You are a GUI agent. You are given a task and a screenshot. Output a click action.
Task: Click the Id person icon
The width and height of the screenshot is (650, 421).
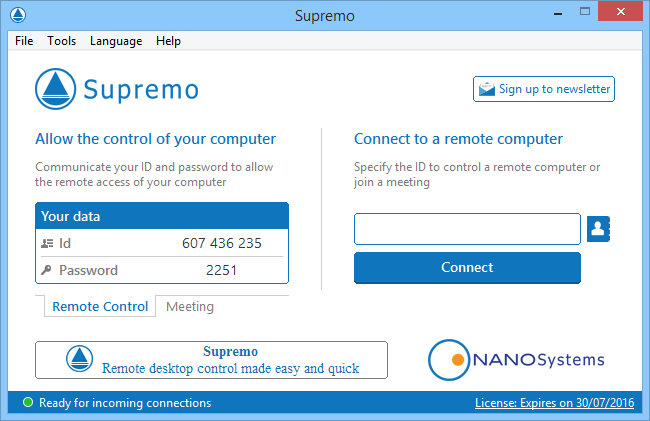point(47,243)
